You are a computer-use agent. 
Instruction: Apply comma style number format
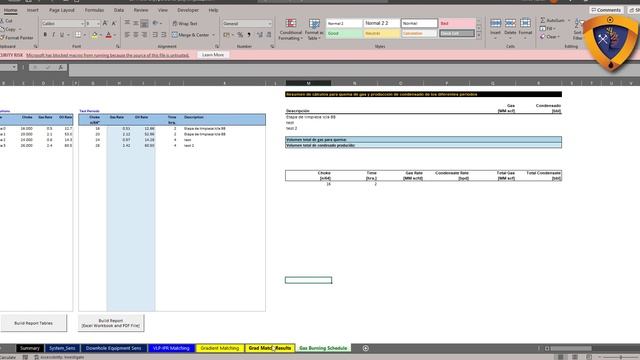(249, 35)
